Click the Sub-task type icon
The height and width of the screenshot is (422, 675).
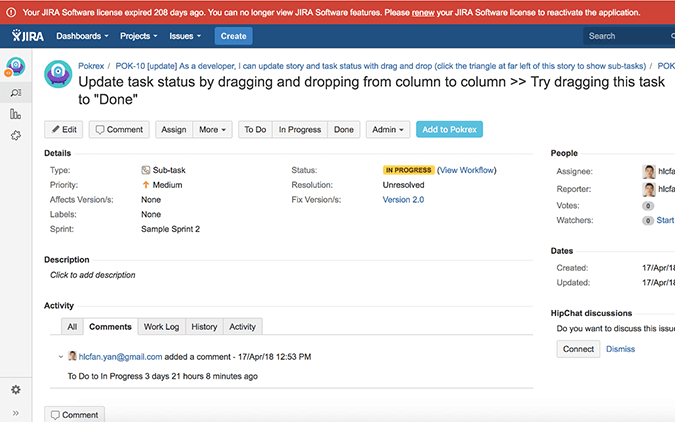(146, 170)
